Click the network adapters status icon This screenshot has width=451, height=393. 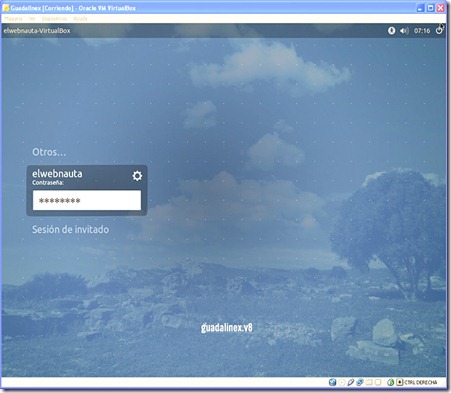tap(359, 382)
